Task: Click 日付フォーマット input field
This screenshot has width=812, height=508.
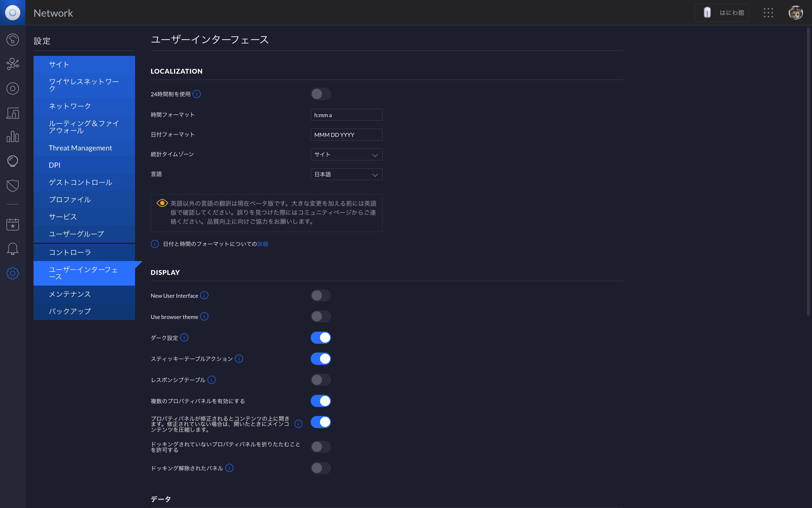Action: 346,135
